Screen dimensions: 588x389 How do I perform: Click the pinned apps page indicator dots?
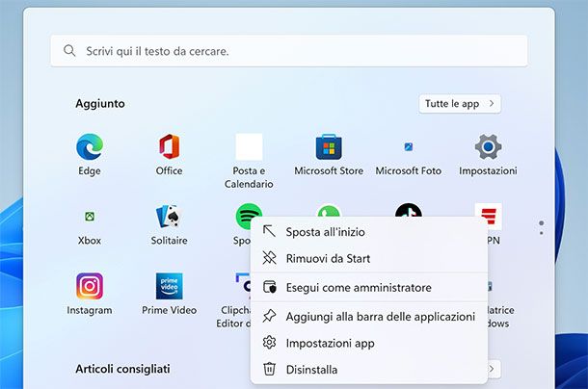[541, 227]
